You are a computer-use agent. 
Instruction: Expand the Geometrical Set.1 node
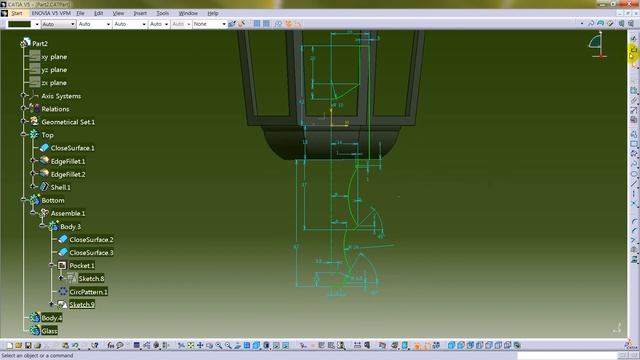coord(24,122)
